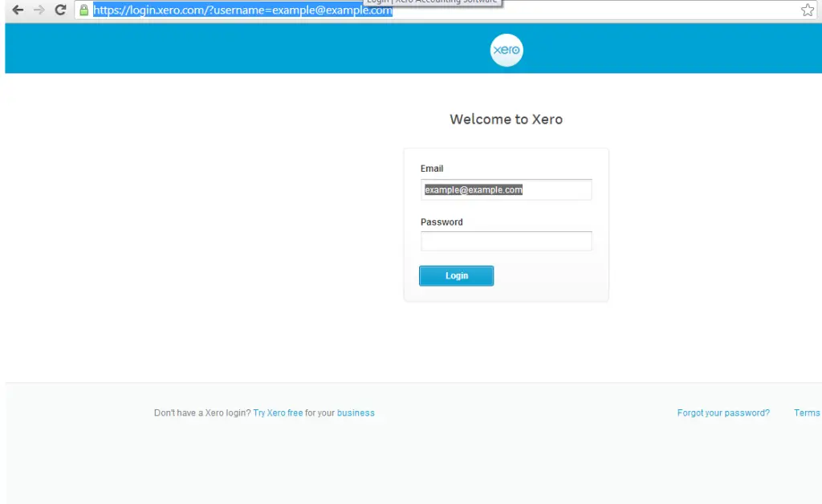Reload the page with refresh icon
The height and width of the screenshot is (504, 822).
point(60,10)
